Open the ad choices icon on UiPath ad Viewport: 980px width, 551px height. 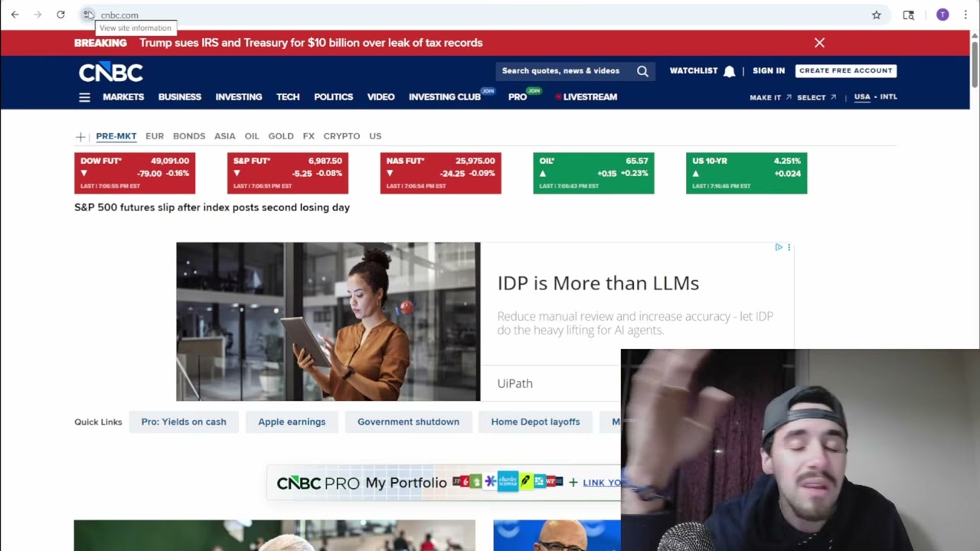779,247
